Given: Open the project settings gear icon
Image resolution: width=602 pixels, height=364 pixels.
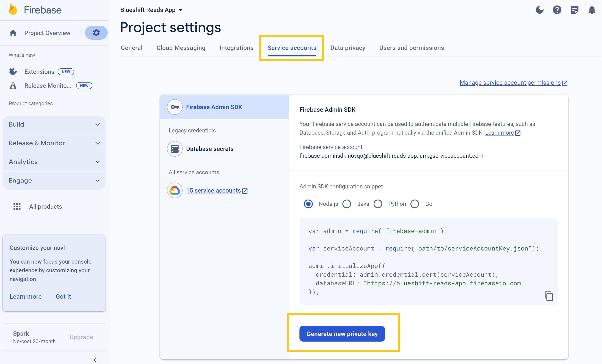Looking at the screenshot, I should click(96, 33).
